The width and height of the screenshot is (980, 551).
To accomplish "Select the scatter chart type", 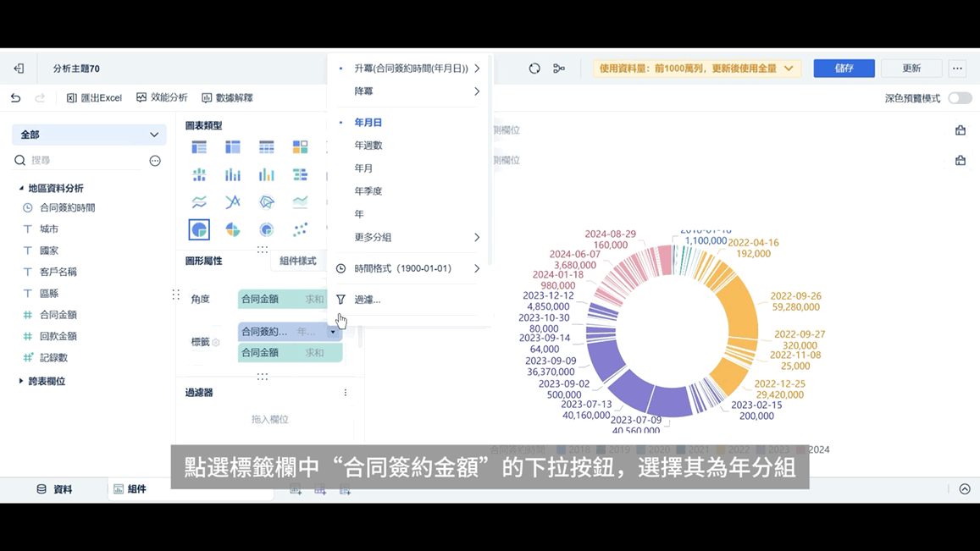I will click(x=300, y=230).
